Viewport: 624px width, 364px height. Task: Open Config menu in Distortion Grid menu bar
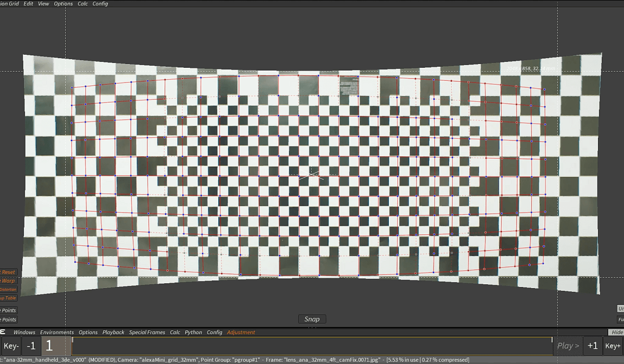100,4
